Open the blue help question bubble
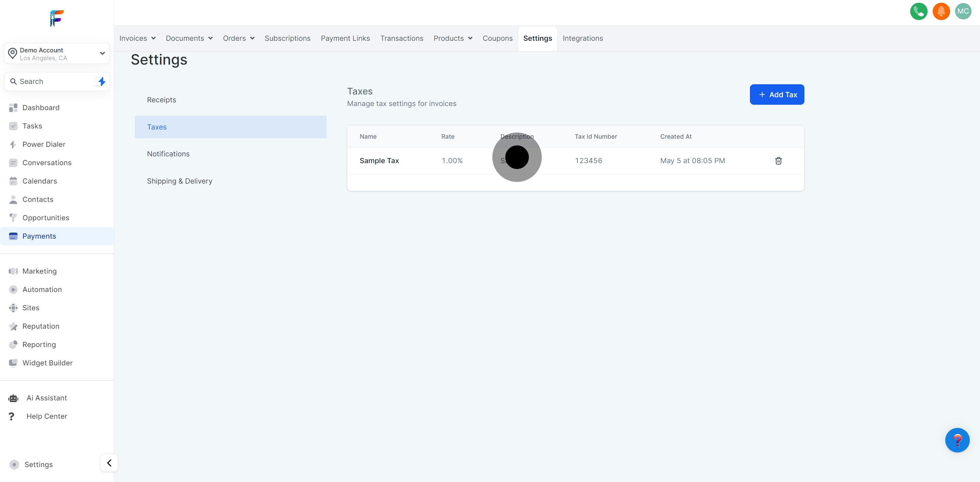The width and height of the screenshot is (980, 482). (x=957, y=440)
